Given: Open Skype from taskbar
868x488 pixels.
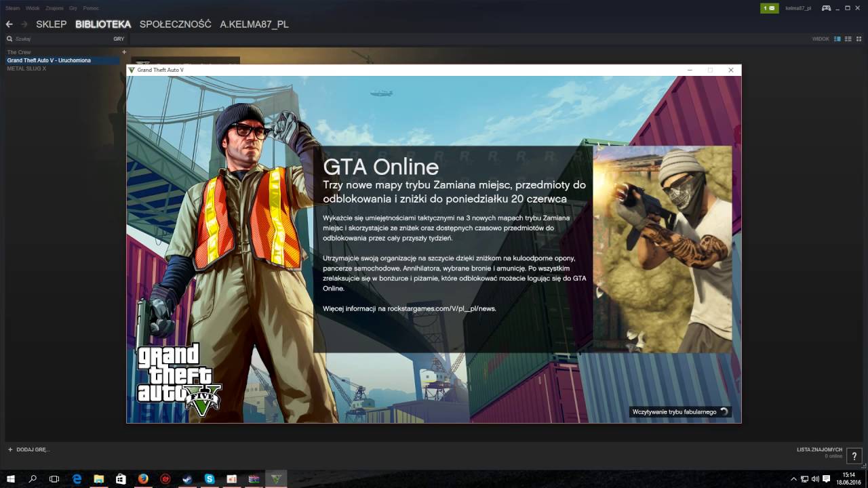Looking at the screenshot, I should 210,479.
